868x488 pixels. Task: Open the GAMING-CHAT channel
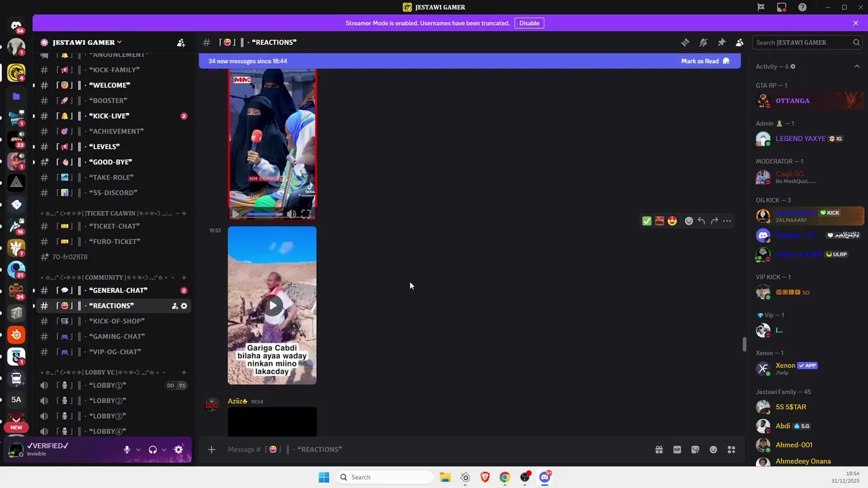(x=113, y=336)
